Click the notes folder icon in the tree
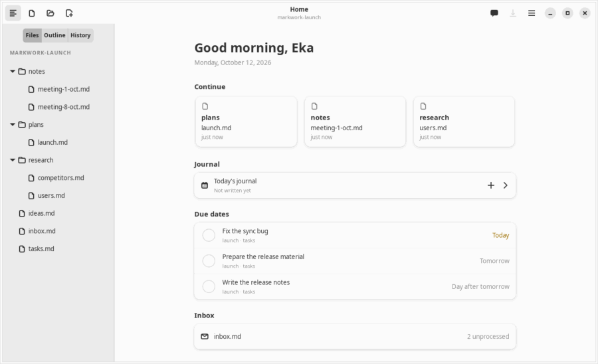Image resolution: width=598 pixels, height=364 pixels. 22,71
